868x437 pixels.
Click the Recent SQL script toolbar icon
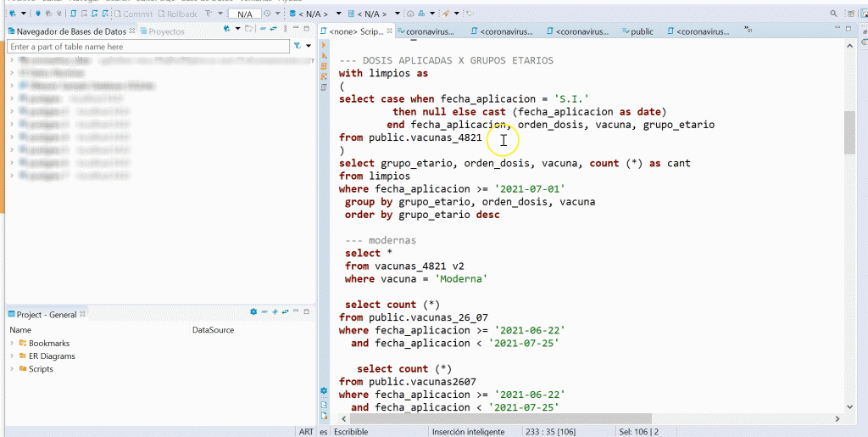click(105, 14)
